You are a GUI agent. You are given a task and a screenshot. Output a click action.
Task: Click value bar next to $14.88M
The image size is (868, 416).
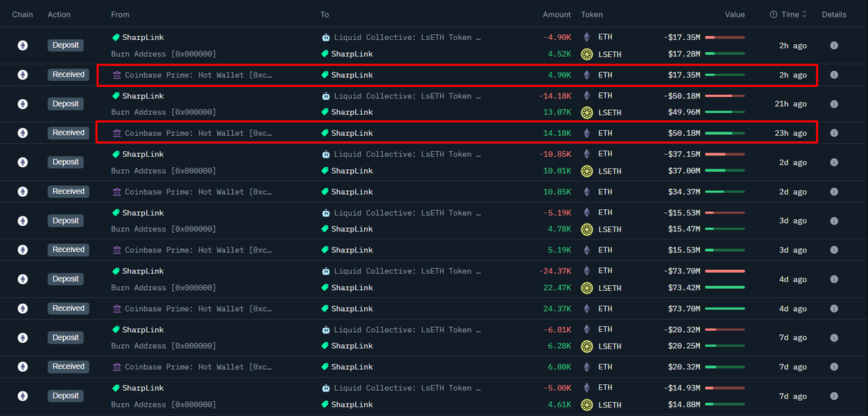tap(725, 404)
